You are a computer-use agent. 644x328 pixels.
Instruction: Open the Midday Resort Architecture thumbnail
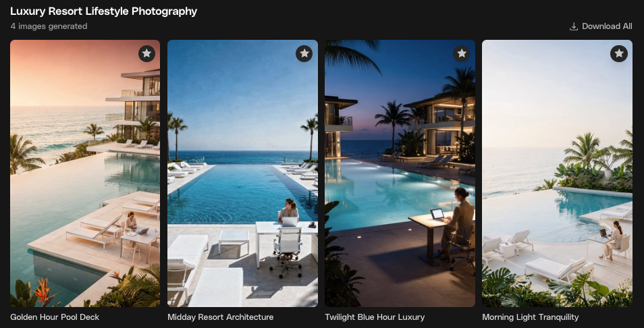242,173
